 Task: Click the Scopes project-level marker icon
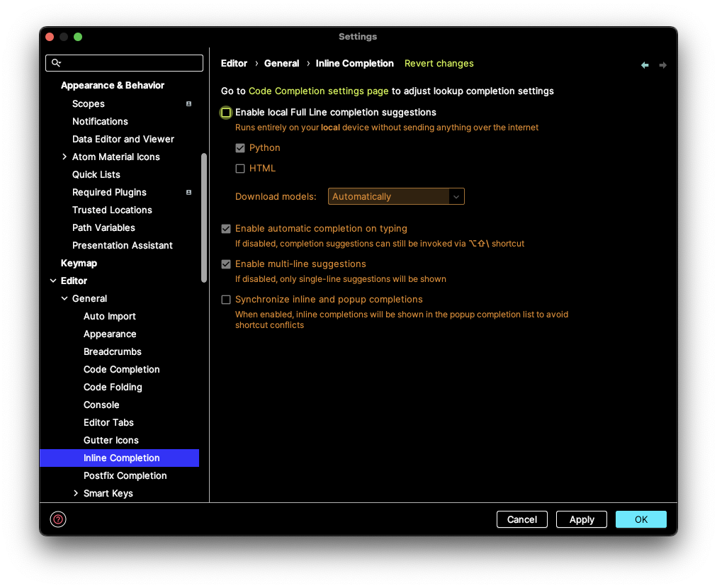tap(188, 104)
